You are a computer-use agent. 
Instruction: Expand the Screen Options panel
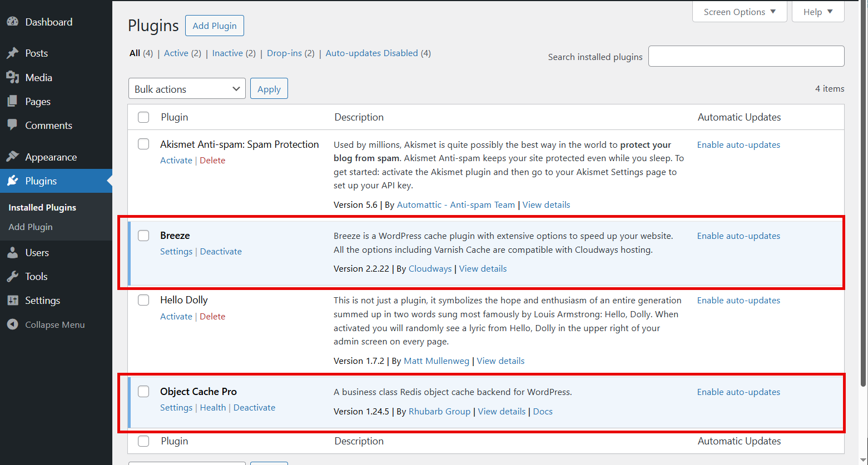pos(740,12)
